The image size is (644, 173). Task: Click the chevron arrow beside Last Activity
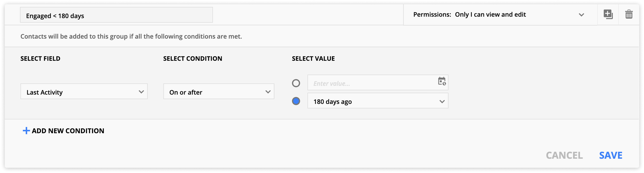141,92
